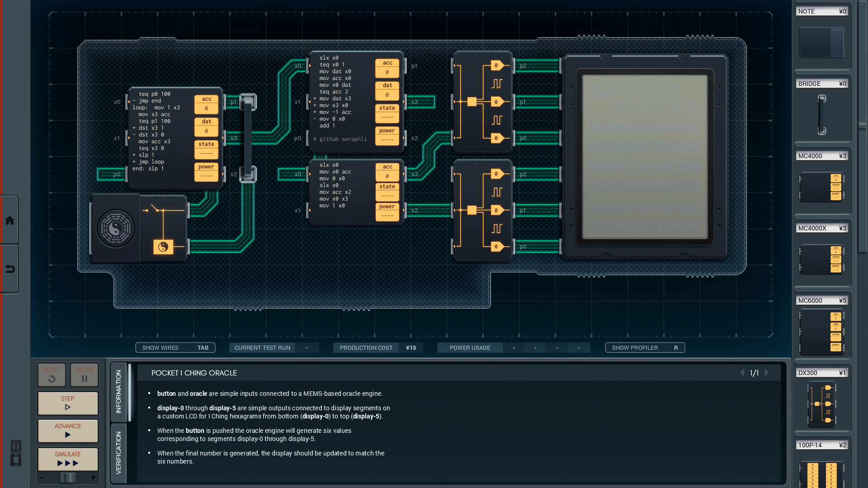The width and height of the screenshot is (868, 488).
Task: Adjust the simulation speed slider handle
Action: coord(68,478)
